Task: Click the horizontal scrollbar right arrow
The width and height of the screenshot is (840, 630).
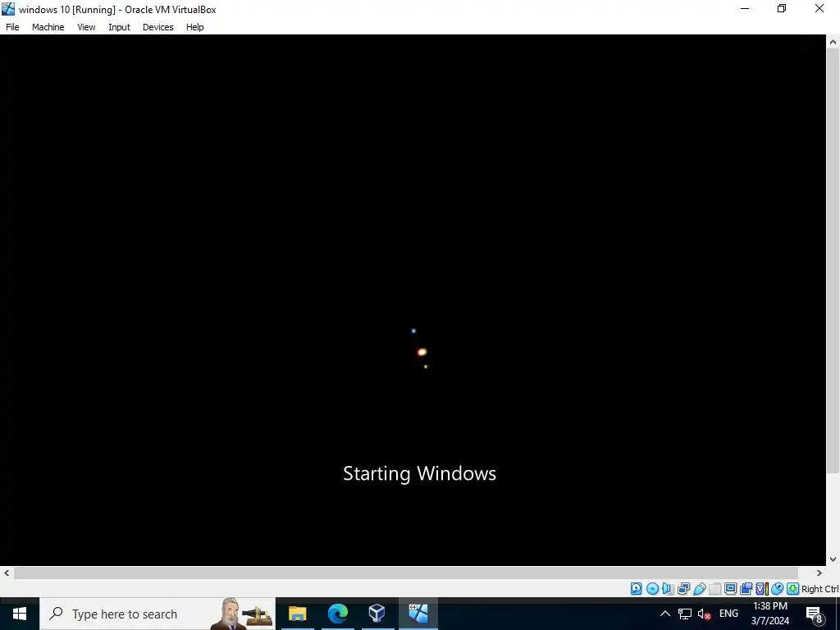Action: (x=819, y=573)
